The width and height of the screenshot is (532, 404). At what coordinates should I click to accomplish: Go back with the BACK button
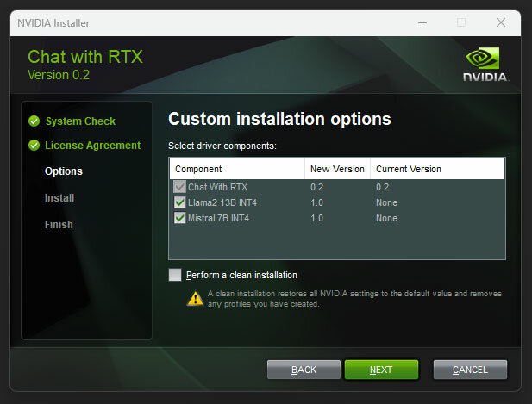304,370
